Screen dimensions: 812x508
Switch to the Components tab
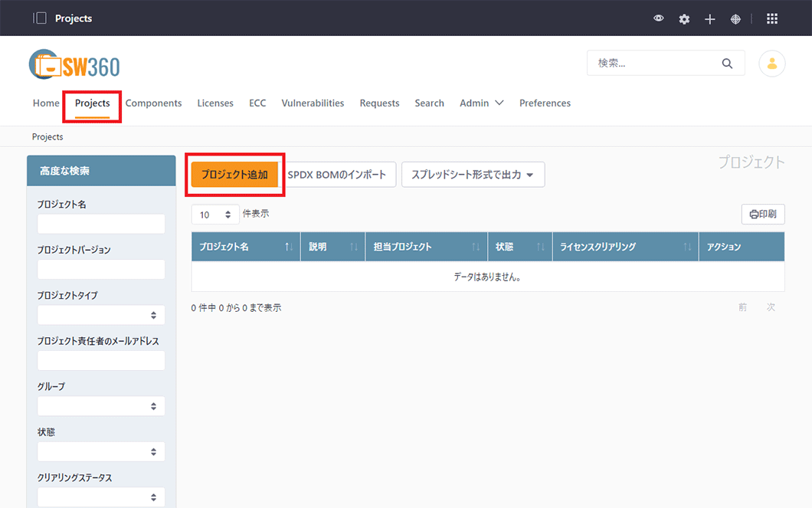(x=153, y=103)
